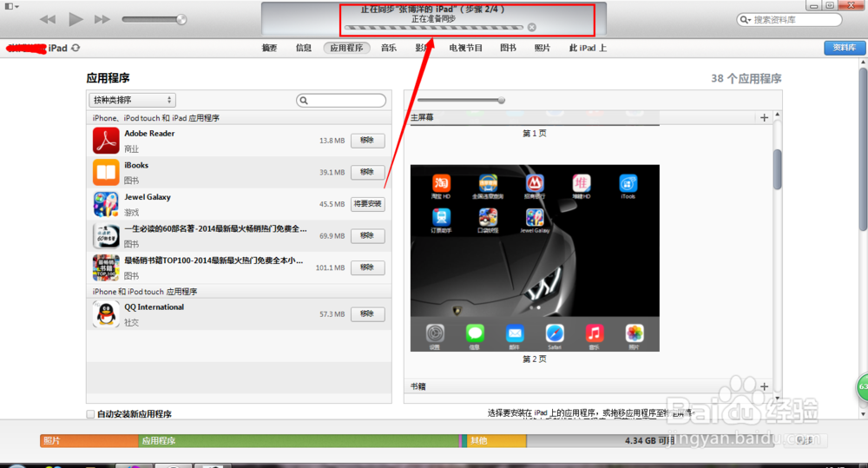The height and width of the screenshot is (468, 868).
Task: Click 移除 button for Adobe Reader
Action: pyautogui.click(x=367, y=141)
